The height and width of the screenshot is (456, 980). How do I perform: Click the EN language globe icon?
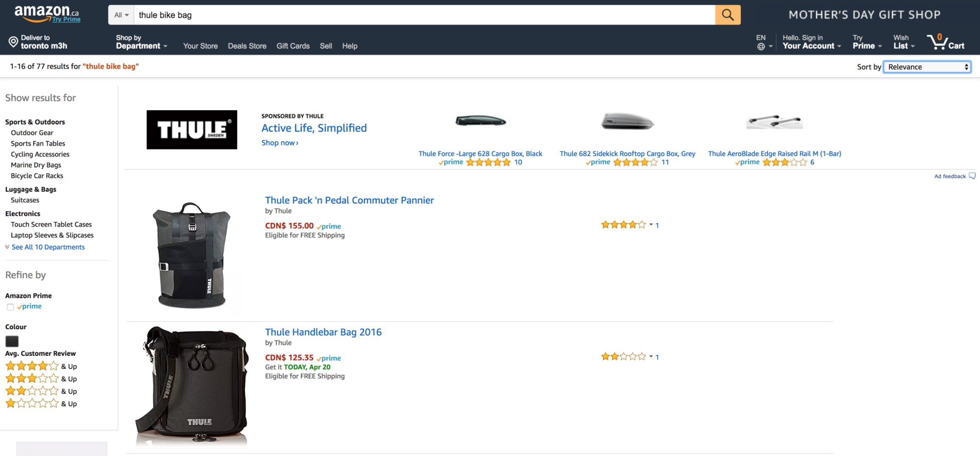(761, 47)
